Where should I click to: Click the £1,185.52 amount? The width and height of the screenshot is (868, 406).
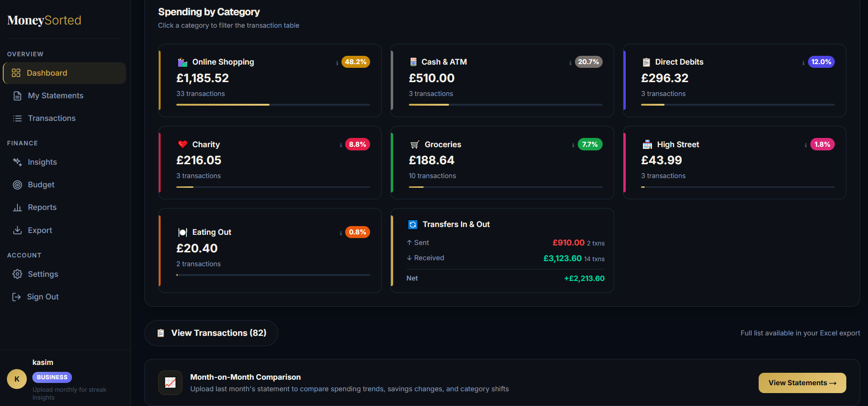(203, 78)
